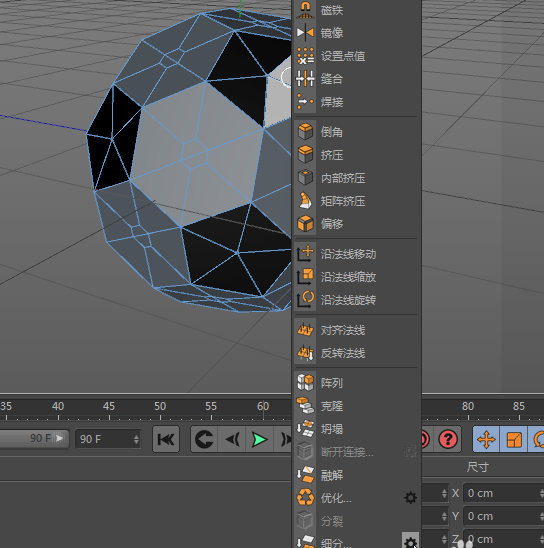Apply the 融解 dissolve command

click(356, 475)
